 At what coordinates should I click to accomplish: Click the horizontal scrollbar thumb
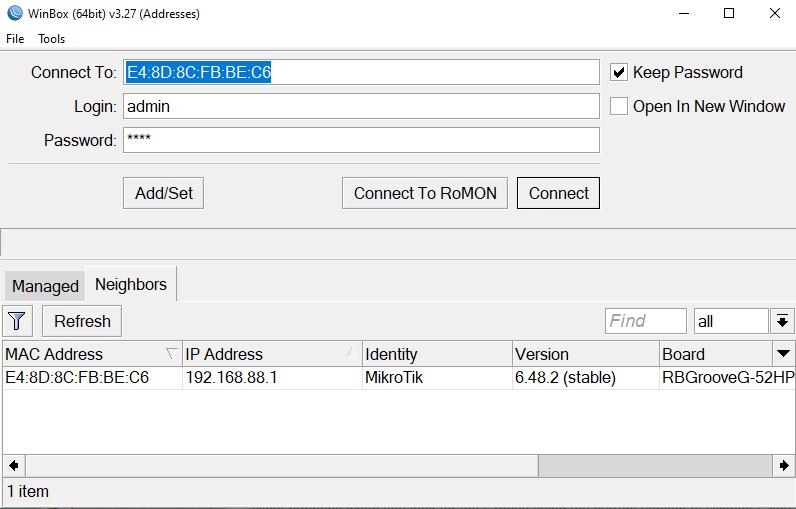(x=655, y=466)
